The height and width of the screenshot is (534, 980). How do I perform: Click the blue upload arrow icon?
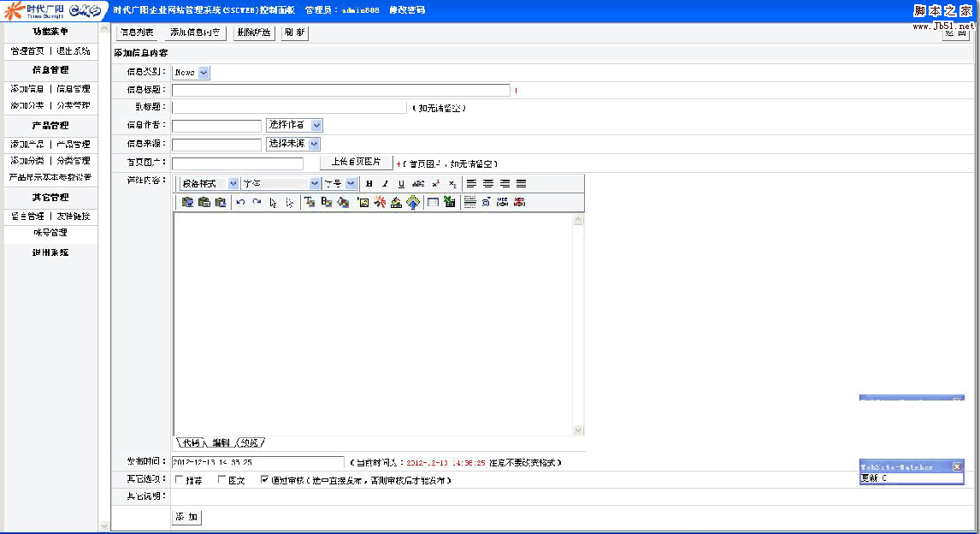413,202
